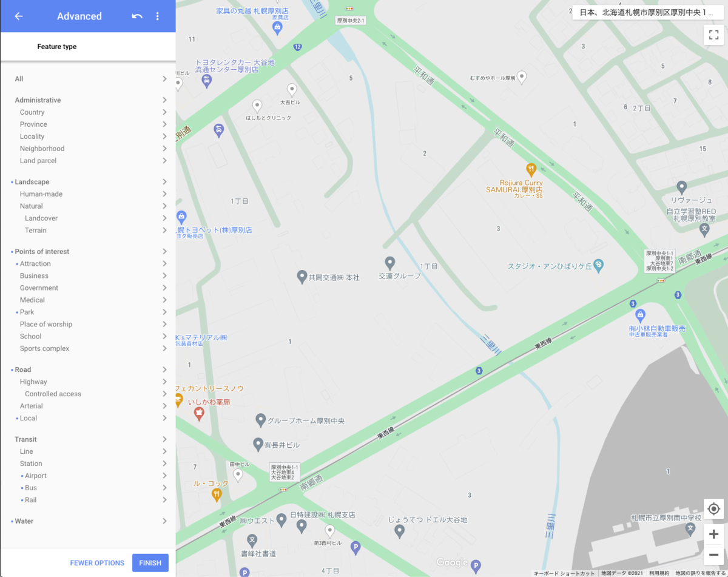Expand the Landscape feature type chevron

[x=164, y=182]
